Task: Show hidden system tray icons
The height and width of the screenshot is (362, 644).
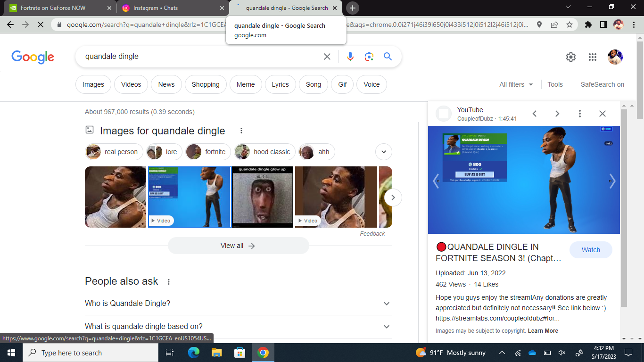Action: point(502,353)
